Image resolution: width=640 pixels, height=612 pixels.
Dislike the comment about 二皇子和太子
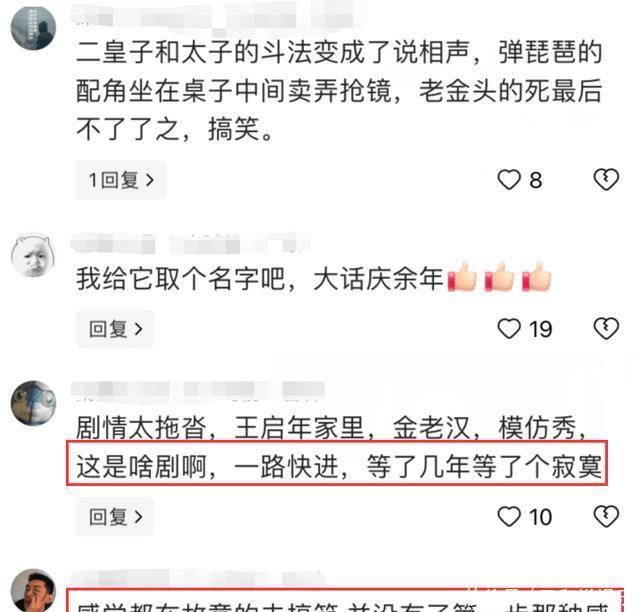click(606, 180)
